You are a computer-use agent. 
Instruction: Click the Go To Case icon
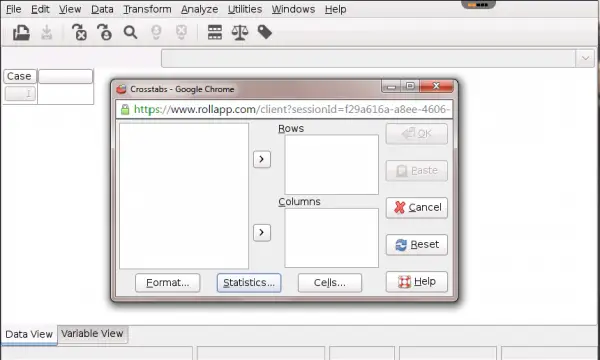pos(104,33)
